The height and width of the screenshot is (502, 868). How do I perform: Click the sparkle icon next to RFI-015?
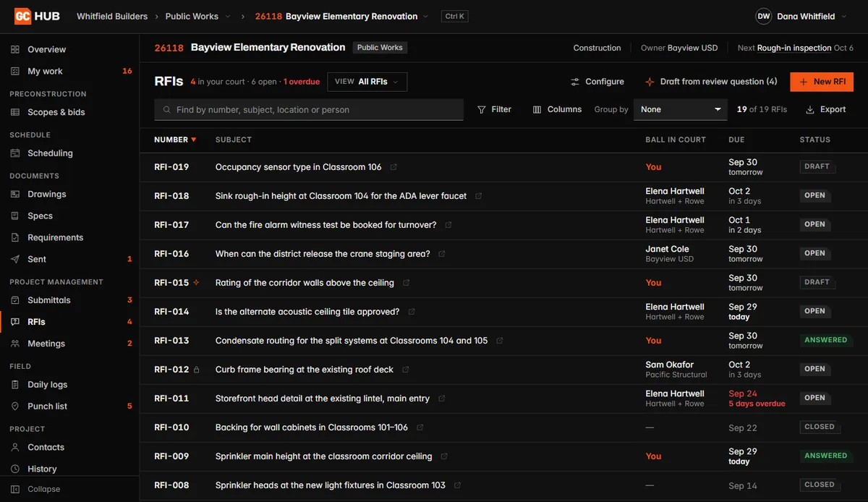(196, 283)
